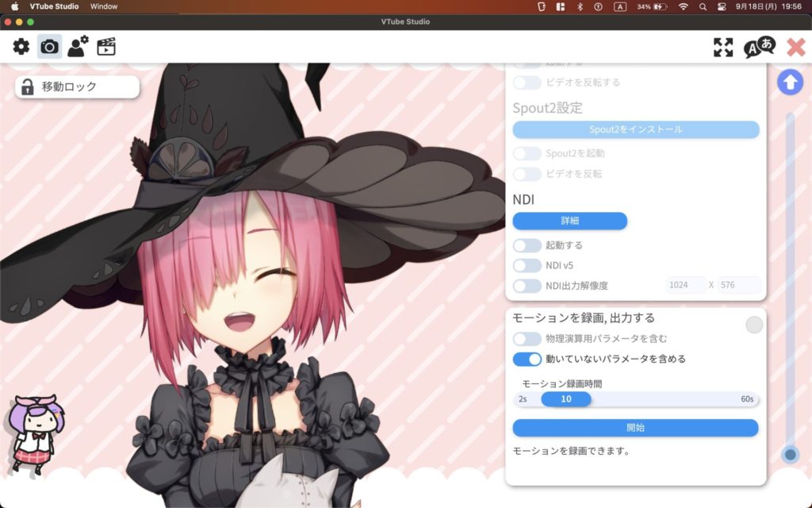The image size is (812, 508).
Task: Close settings with the red X icon
Action: point(795,47)
